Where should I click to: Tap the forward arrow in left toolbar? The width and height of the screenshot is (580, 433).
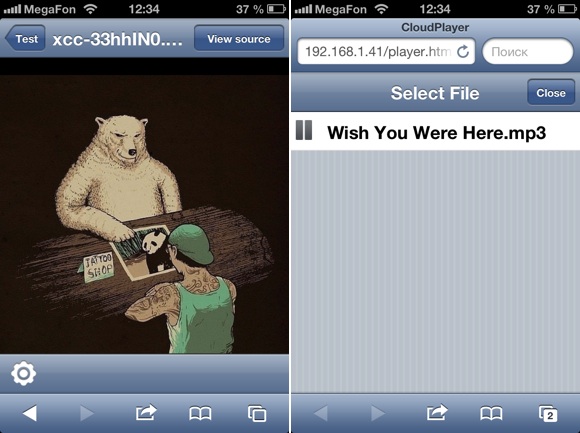click(87, 413)
